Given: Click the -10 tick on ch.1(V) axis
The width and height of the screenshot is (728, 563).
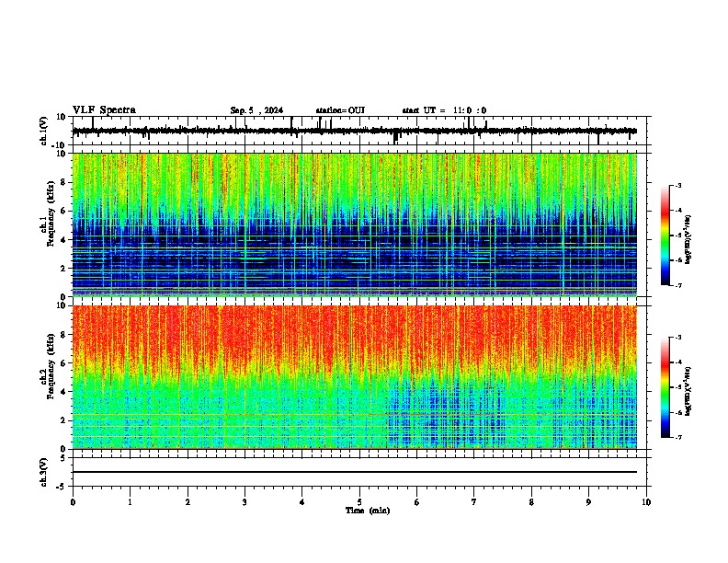Looking at the screenshot, I should [x=60, y=145].
